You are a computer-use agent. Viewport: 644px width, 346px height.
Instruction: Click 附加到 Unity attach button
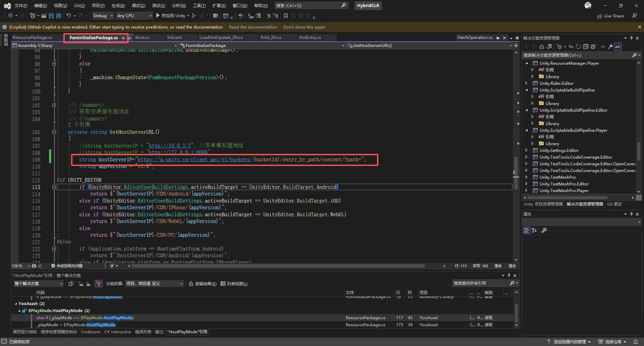(x=171, y=16)
